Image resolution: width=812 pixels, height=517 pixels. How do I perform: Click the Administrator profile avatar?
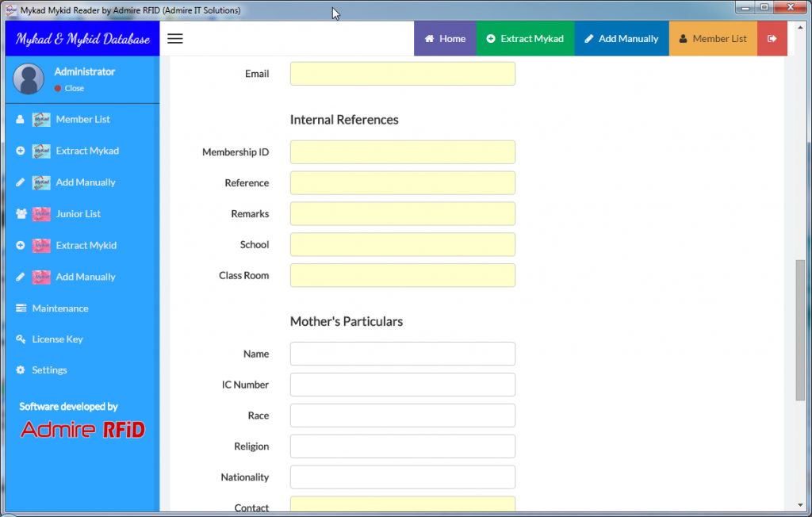click(x=29, y=79)
